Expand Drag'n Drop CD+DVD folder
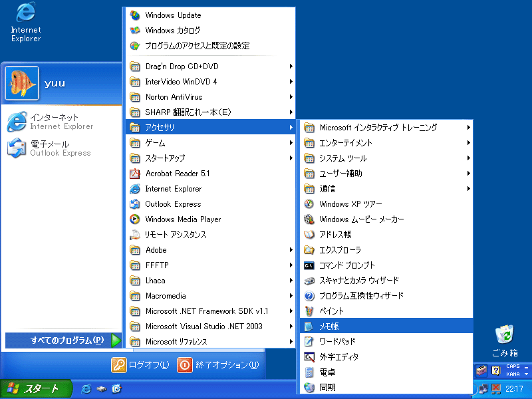Screen dimensions: 532x399 click(210, 66)
